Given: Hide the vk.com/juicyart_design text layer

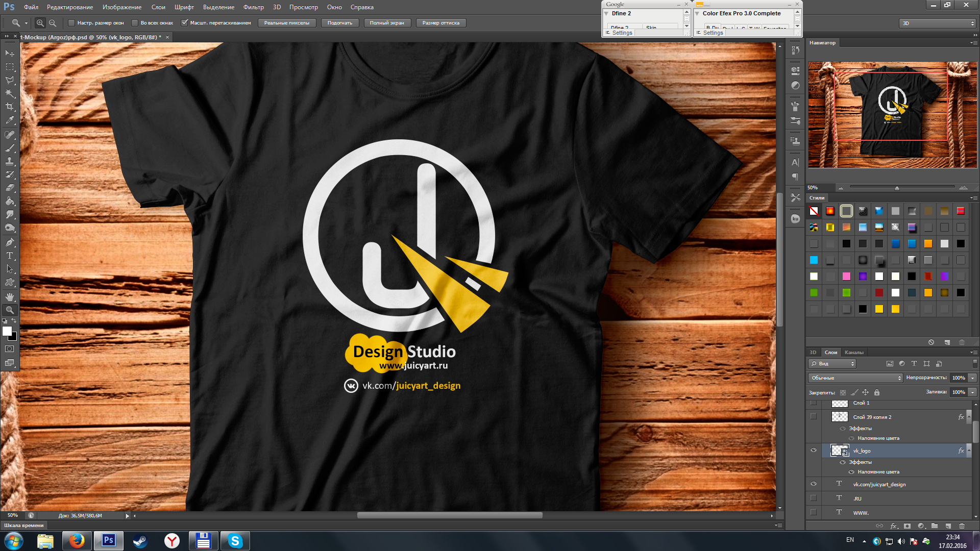Looking at the screenshot, I should coord(814,484).
